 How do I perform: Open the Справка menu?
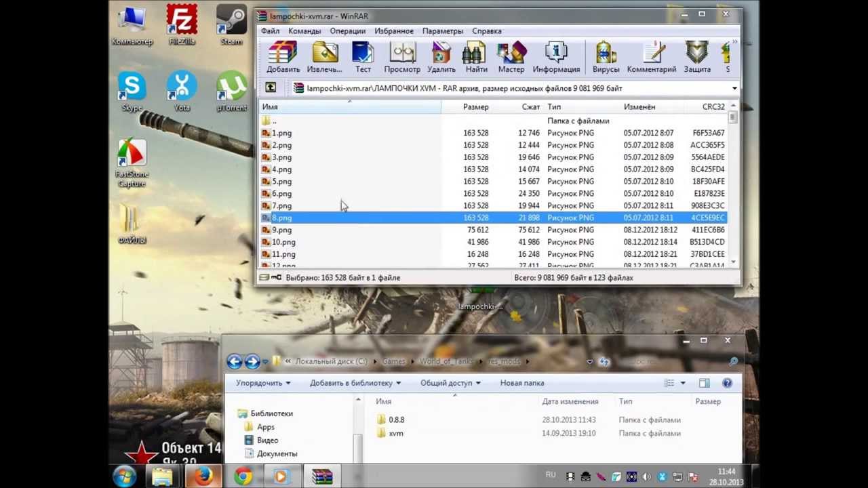click(x=487, y=30)
